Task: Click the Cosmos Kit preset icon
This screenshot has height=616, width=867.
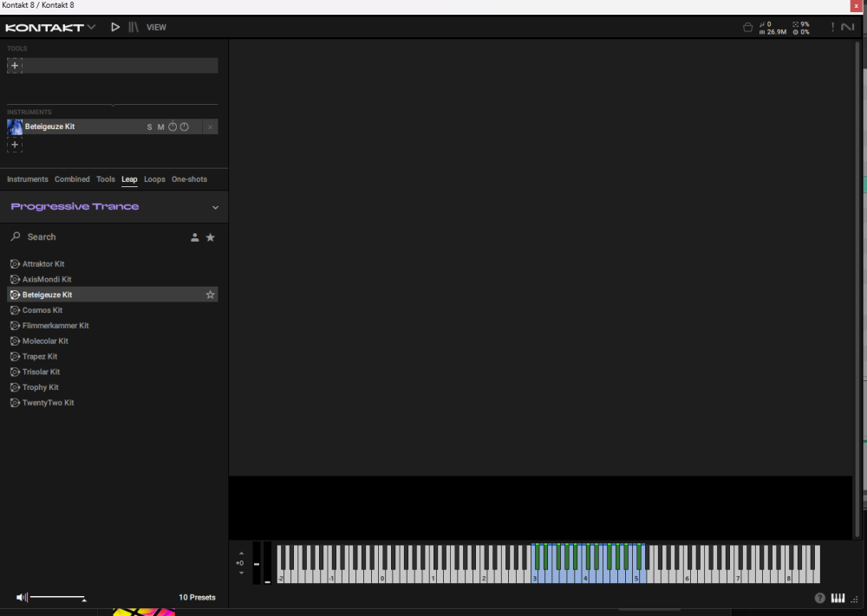Action: pyautogui.click(x=15, y=310)
